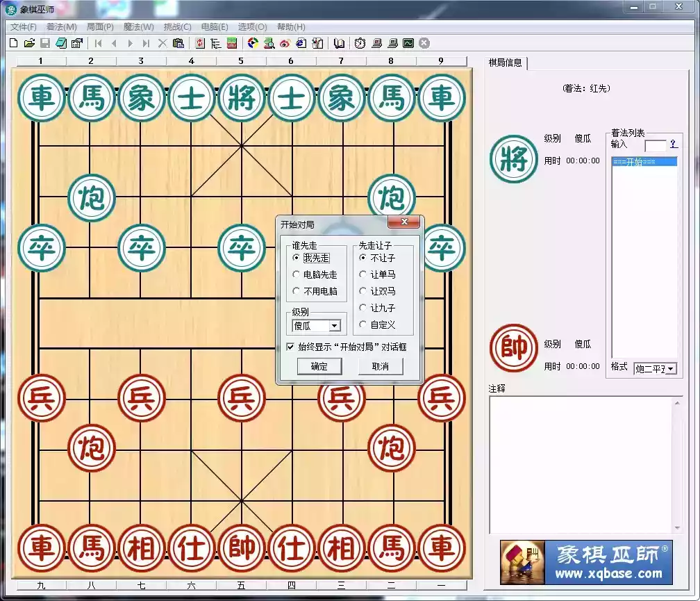Screen dimensions: 700x601
Task: Save the current game icon
Action: pyautogui.click(x=45, y=43)
